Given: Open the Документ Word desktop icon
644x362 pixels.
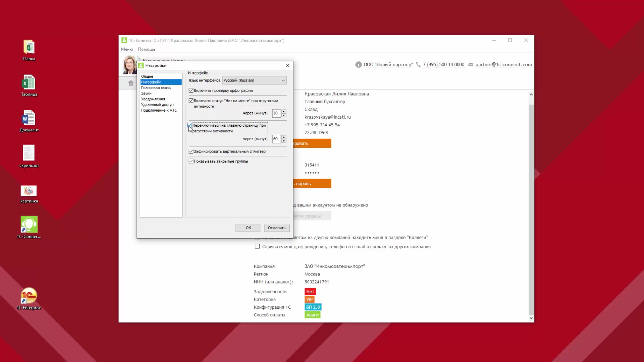Looking at the screenshot, I should point(29,121).
